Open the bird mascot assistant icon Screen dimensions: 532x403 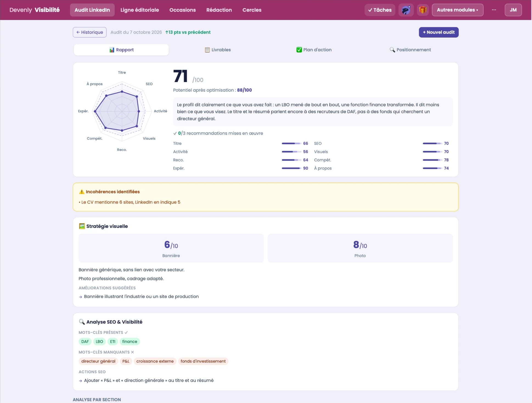[x=406, y=10]
